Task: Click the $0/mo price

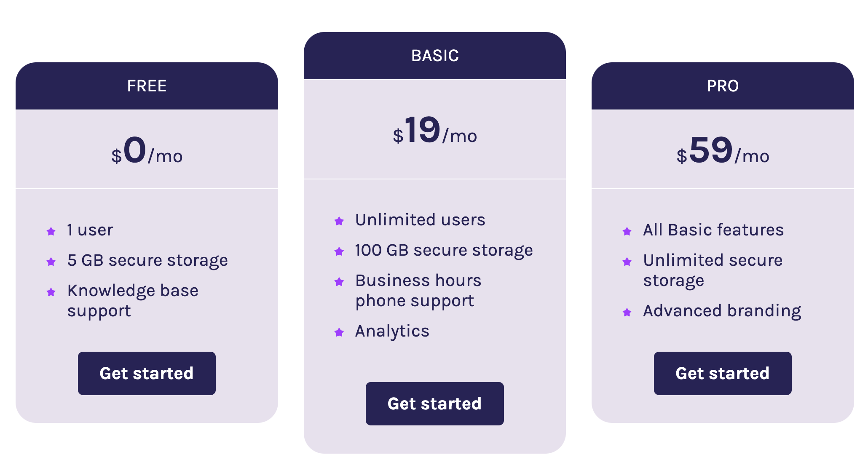Action: pyautogui.click(x=147, y=152)
